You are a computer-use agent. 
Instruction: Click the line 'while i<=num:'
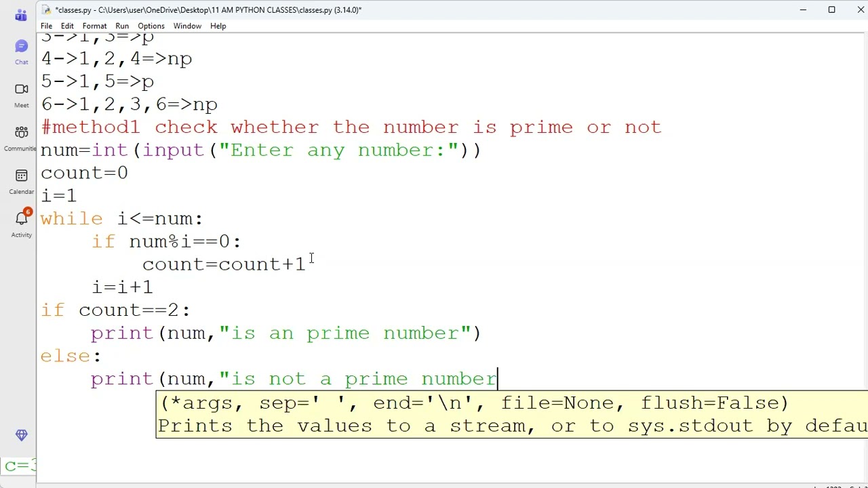pyautogui.click(x=122, y=219)
